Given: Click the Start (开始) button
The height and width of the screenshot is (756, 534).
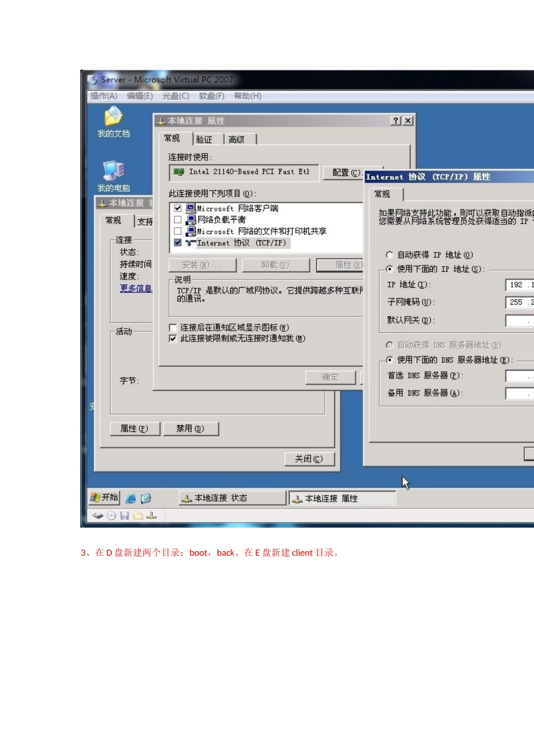Looking at the screenshot, I should (x=104, y=498).
